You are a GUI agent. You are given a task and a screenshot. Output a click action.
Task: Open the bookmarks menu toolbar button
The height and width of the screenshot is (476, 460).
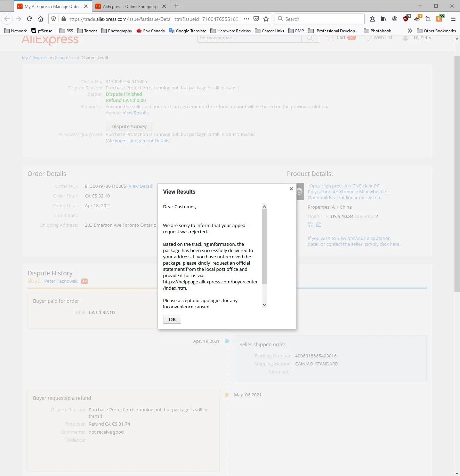372,19
